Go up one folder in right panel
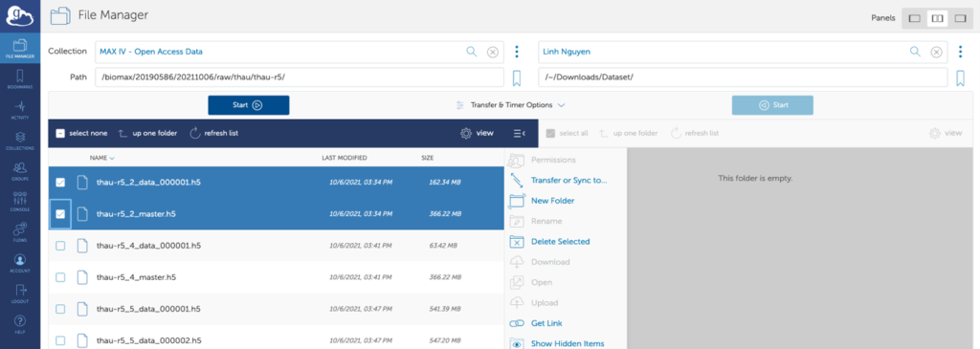980x349 pixels. pos(628,133)
